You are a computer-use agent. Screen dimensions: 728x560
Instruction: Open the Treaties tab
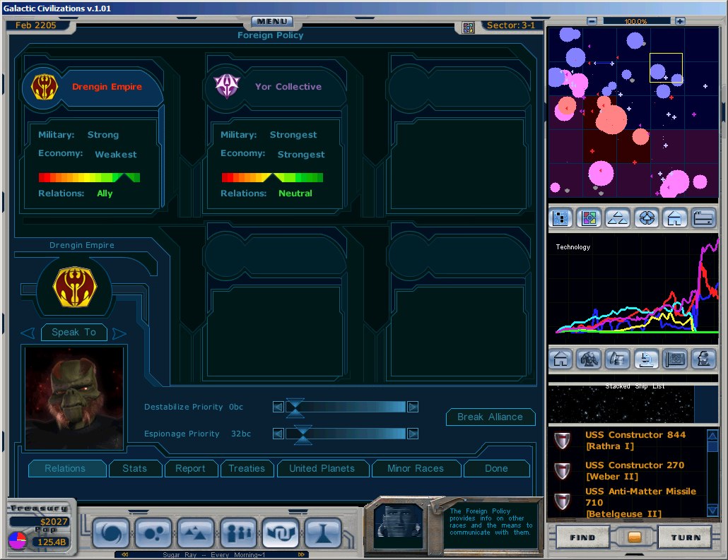(x=247, y=469)
